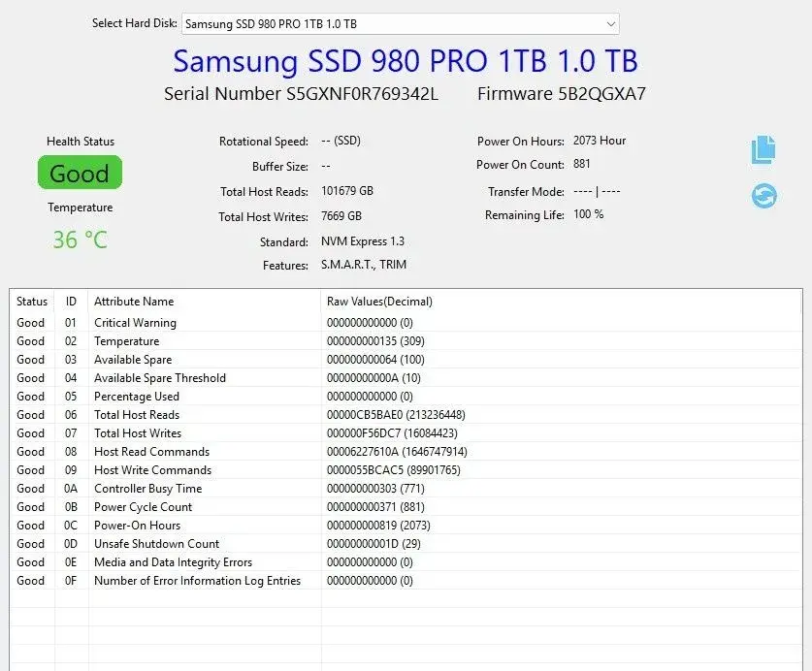
Task: Click raw value 000000F56DC7 (16084423)
Action: 392,433
